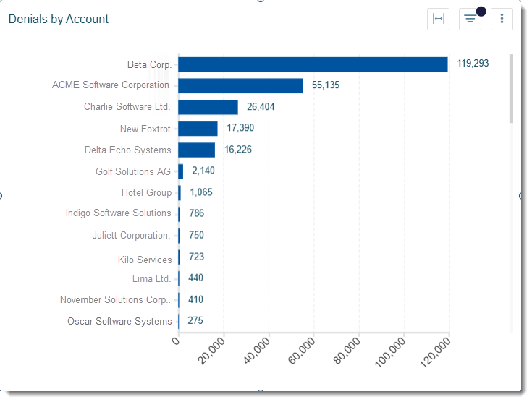The image size is (532, 402).
Task: Select the Delta Echo Systems bar
Action: point(196,150)
